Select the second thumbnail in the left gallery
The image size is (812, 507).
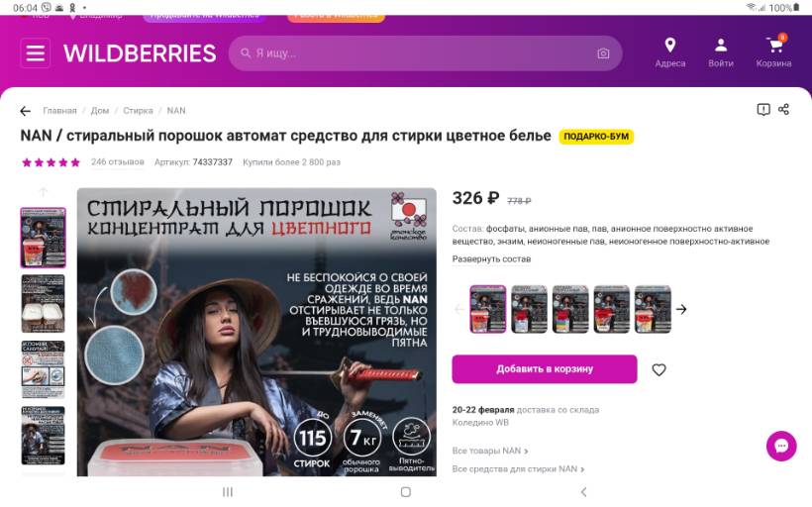pyautogui.click(x=43, y=303)
